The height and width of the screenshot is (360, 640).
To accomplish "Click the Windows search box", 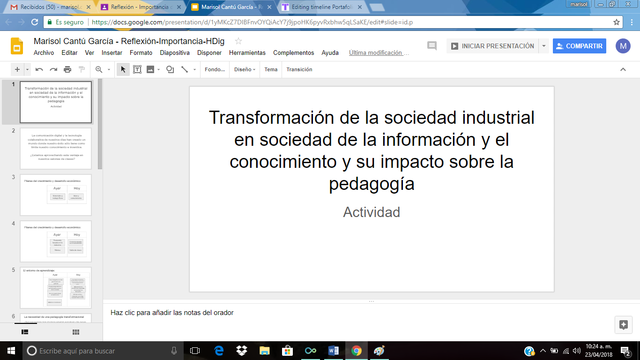I will point(102,351).
